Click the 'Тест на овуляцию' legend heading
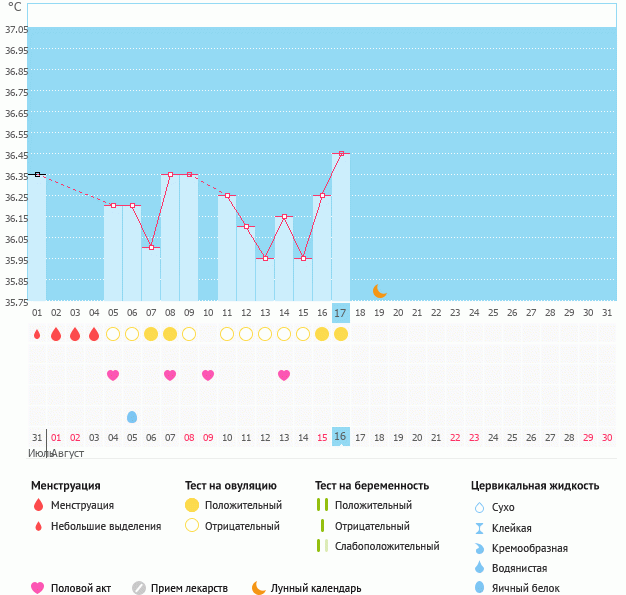The height and width of the screenshot is (595, 626). [x=231, y=486]
